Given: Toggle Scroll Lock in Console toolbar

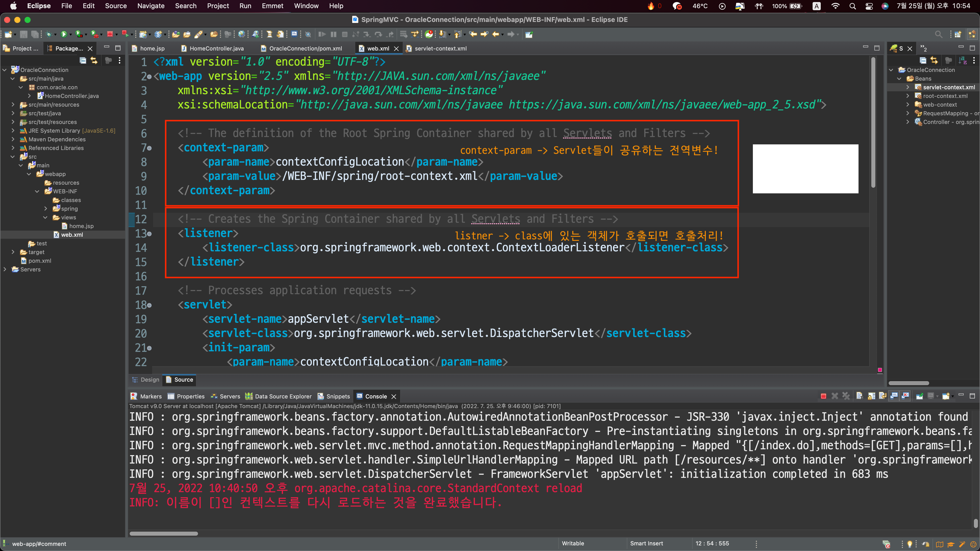Looking at the screenshot, I should (871, 396).
